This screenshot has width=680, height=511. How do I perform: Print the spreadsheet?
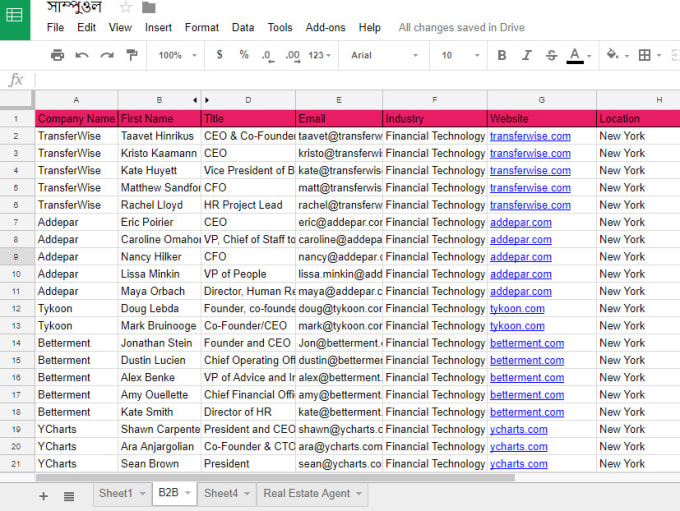coord(57,55)
